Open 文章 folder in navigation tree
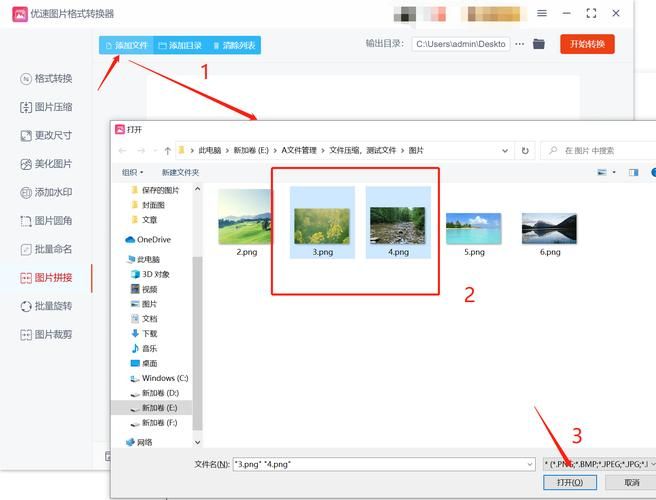The image size is (656, 500). pyautogui.click(x=144, y=220)
